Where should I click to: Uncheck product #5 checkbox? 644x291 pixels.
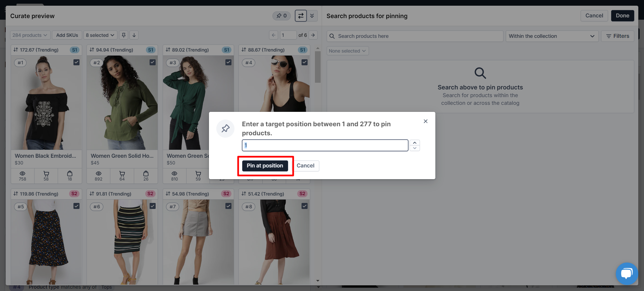(x=76, y=206)
